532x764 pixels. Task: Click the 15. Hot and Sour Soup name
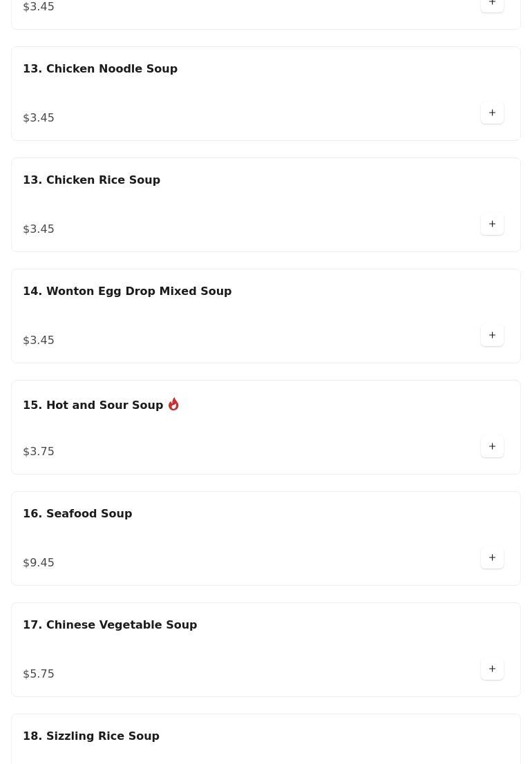(93, 405)
